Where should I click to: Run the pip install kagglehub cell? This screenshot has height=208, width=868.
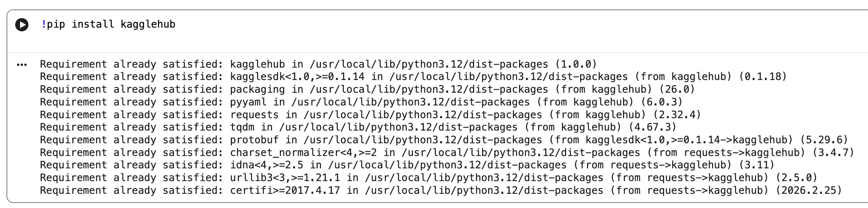[x=22, y=25]
